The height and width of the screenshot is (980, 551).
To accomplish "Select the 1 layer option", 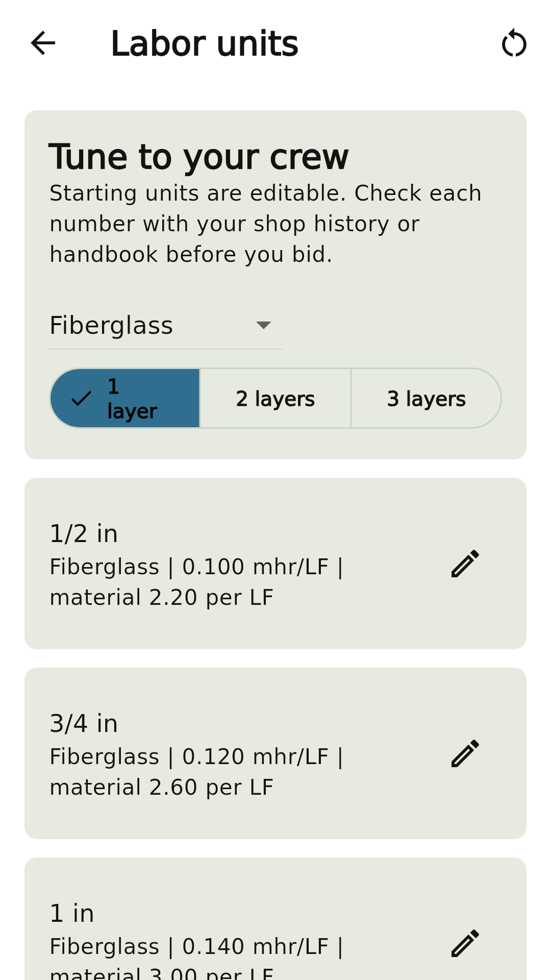I will [x=125, y=398].
